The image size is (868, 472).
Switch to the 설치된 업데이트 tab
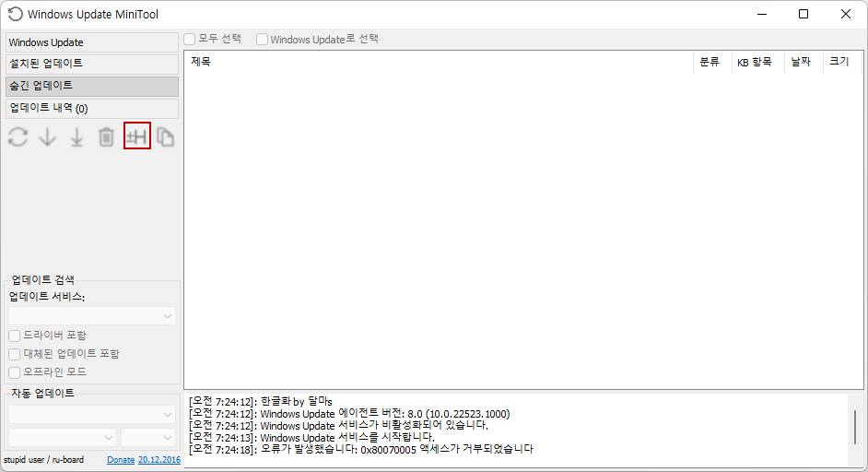[92, 64]
